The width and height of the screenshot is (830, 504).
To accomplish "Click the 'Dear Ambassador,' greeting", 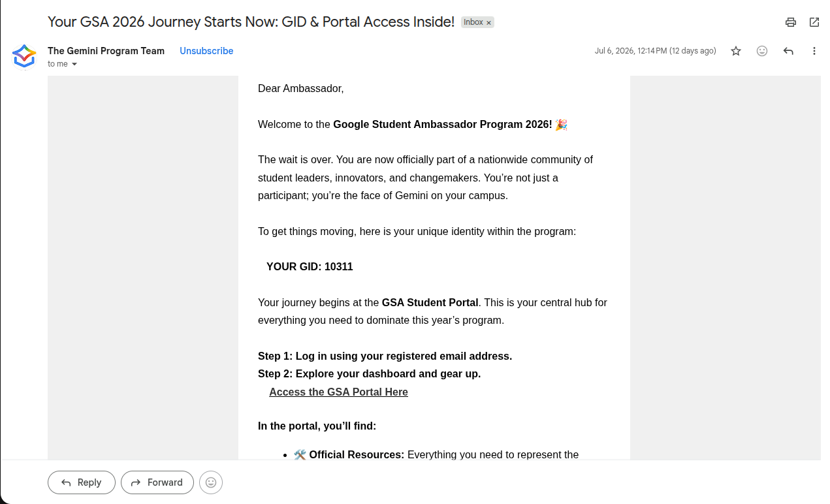I will [x=300, y=88].
